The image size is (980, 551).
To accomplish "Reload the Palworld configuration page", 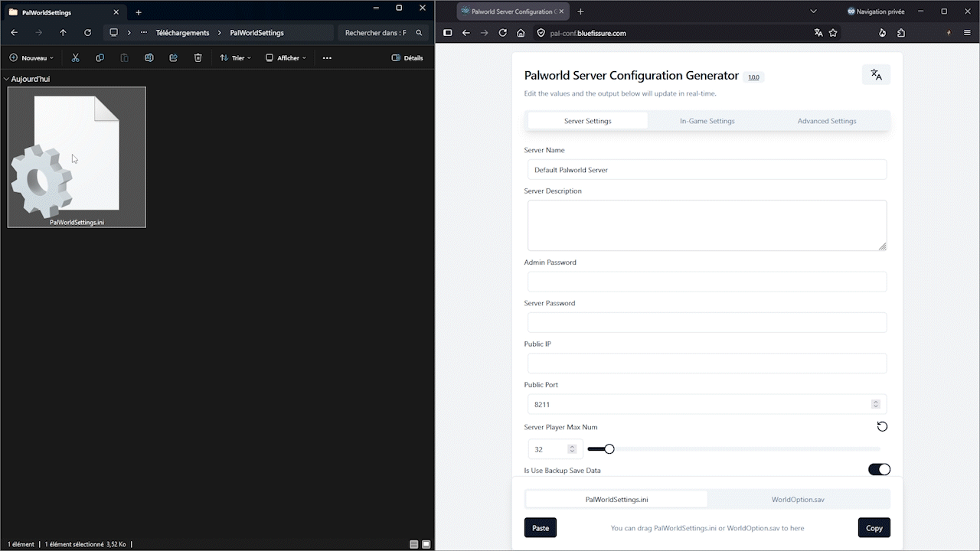I will [x=502, y=33].
